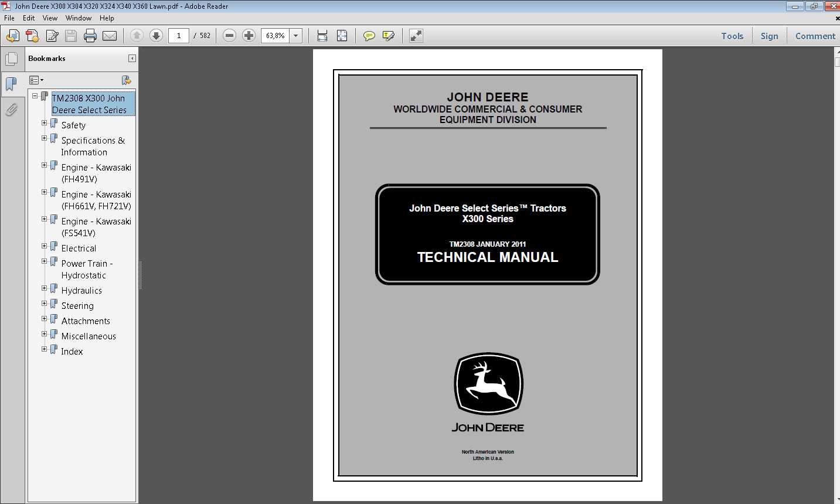Expand Power Train - Hydrostatic bookmark
This screenshot has width=840, height=504.
pyautogui.click(x=45, y=261)
